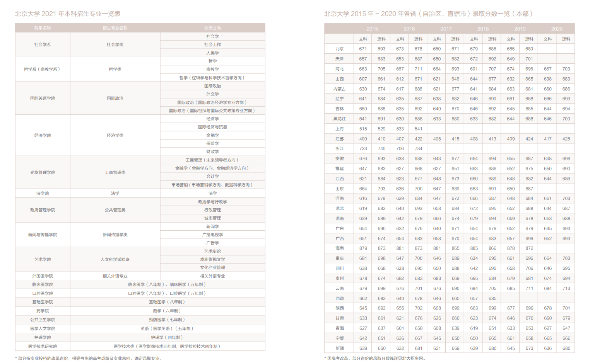
Task: Click 上海's 2016 理科 score 541
Action: (x=418, y=129)
